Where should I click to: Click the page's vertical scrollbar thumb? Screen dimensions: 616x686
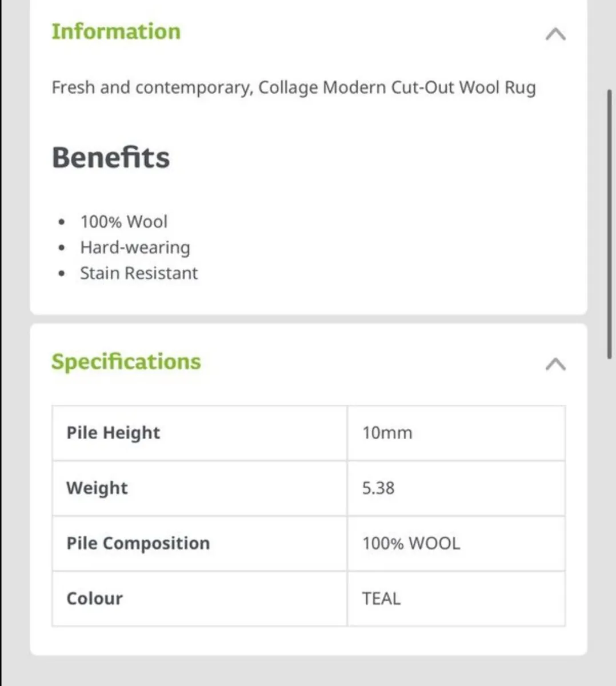609,223
